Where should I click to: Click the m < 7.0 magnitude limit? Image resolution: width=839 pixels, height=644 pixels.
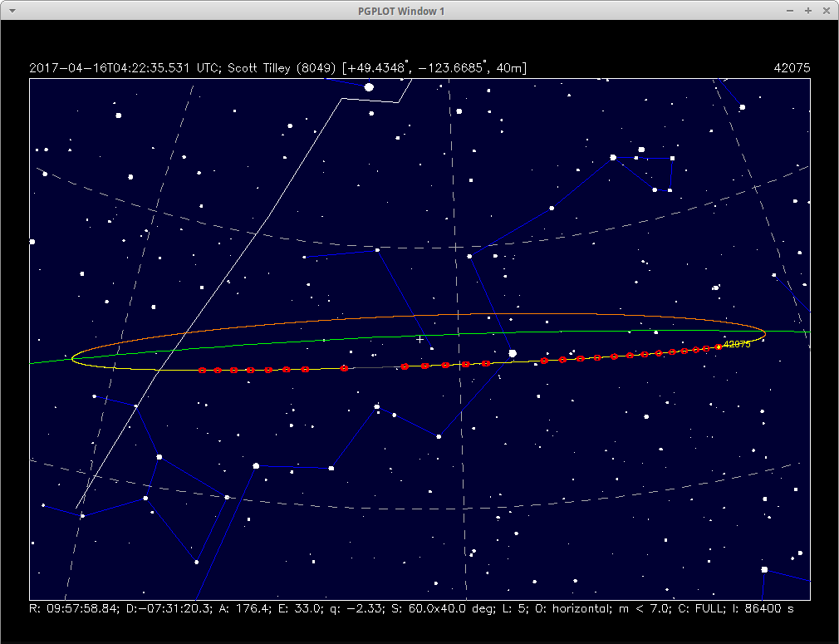[x=645, y=608]
